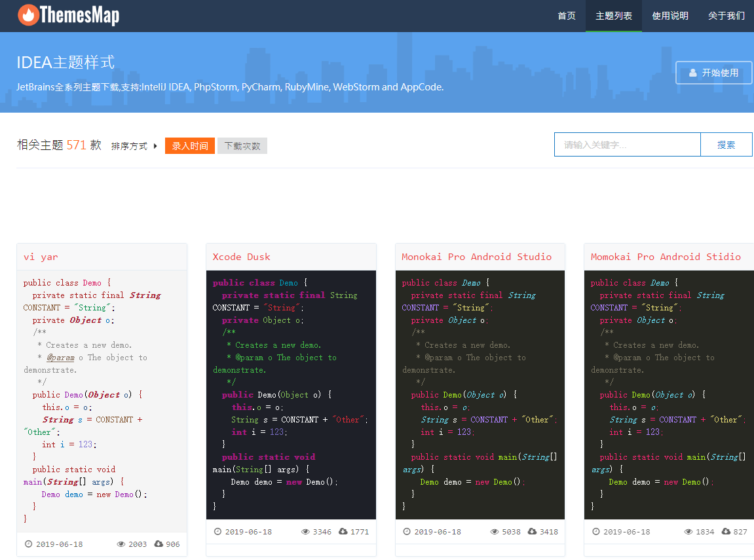Click the download icon on vi yar card
The height and width of the screenshot is (560, 754).
tap(158, 544)
